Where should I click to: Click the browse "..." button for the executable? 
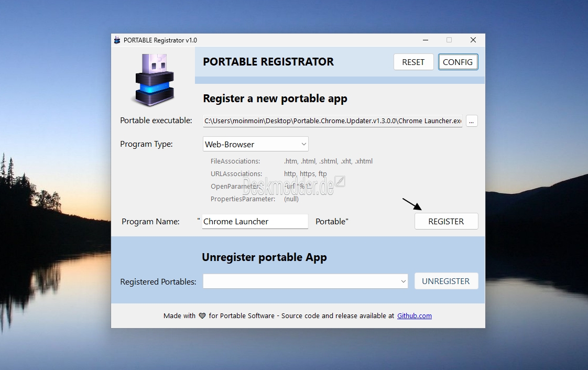coord(472,121)
